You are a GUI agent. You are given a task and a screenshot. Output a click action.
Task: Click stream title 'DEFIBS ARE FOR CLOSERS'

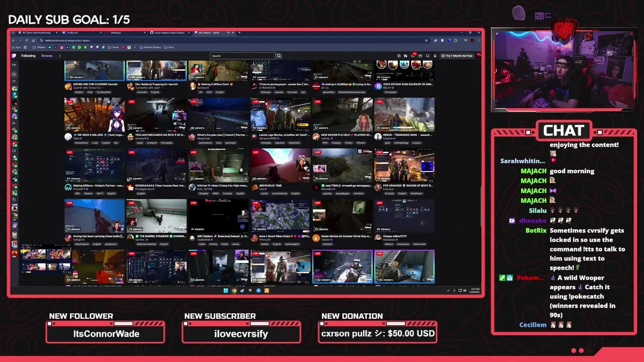coord(95,84)
